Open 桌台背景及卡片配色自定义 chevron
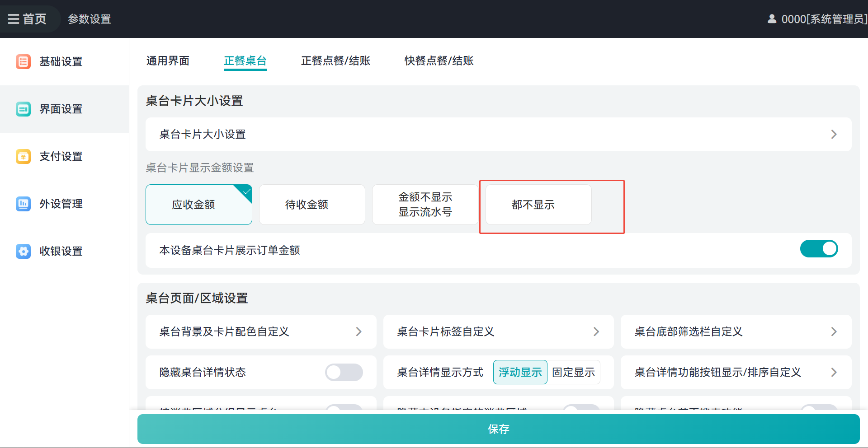 (x=359, y=331)
